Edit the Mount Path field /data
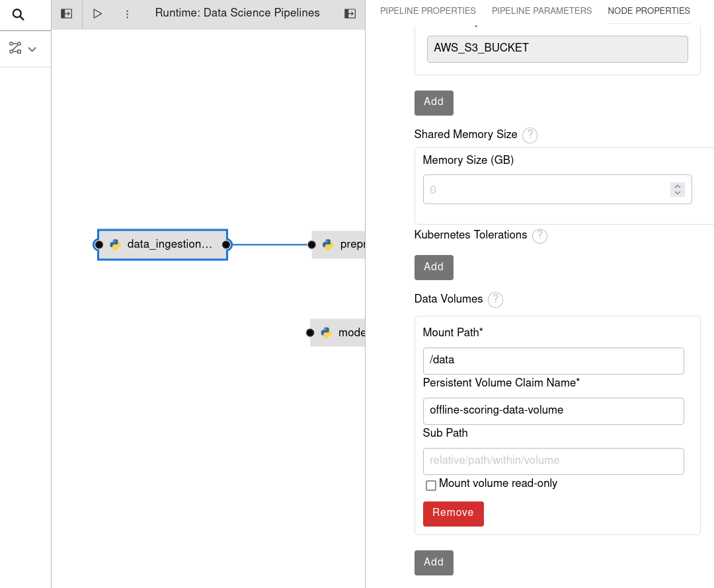714x588 pixels. (553, 361)
